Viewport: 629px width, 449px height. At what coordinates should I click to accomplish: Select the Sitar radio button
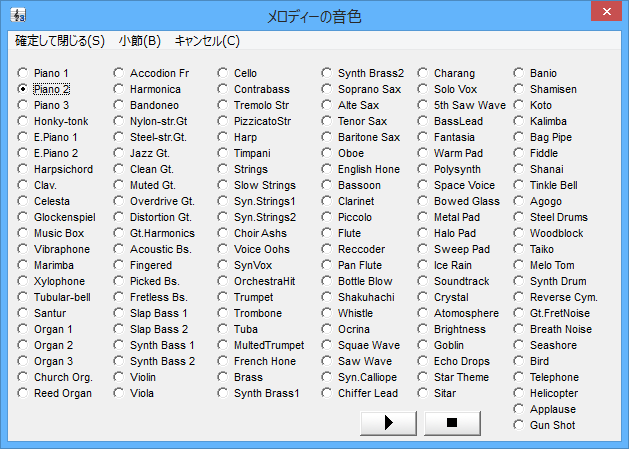point(423,393)
